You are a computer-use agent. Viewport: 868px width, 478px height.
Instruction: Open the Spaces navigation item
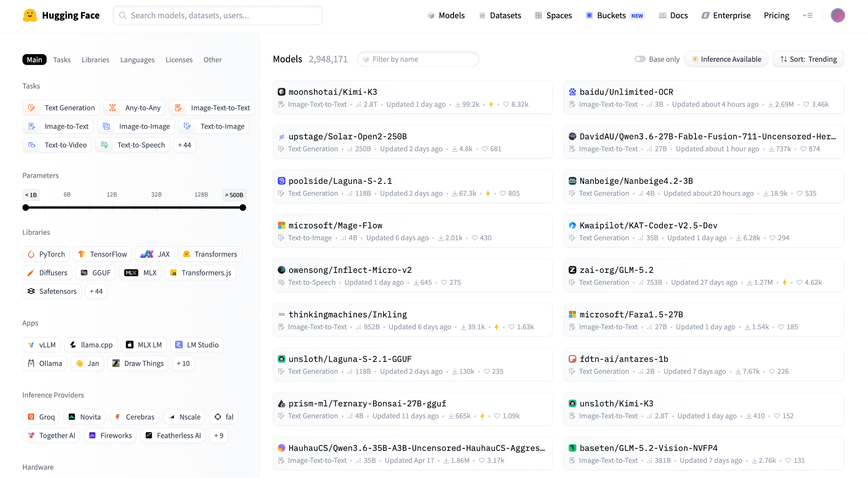pos(553,15)
